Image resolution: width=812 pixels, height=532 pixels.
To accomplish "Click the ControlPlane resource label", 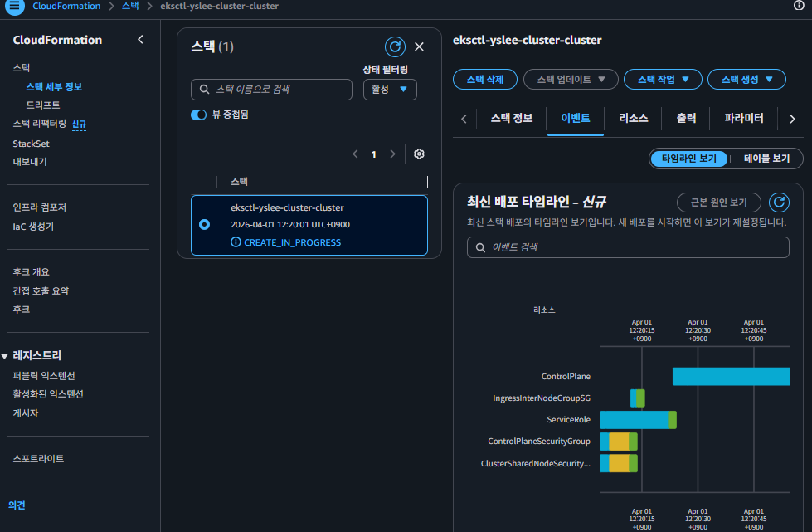I will coord(566,377).
